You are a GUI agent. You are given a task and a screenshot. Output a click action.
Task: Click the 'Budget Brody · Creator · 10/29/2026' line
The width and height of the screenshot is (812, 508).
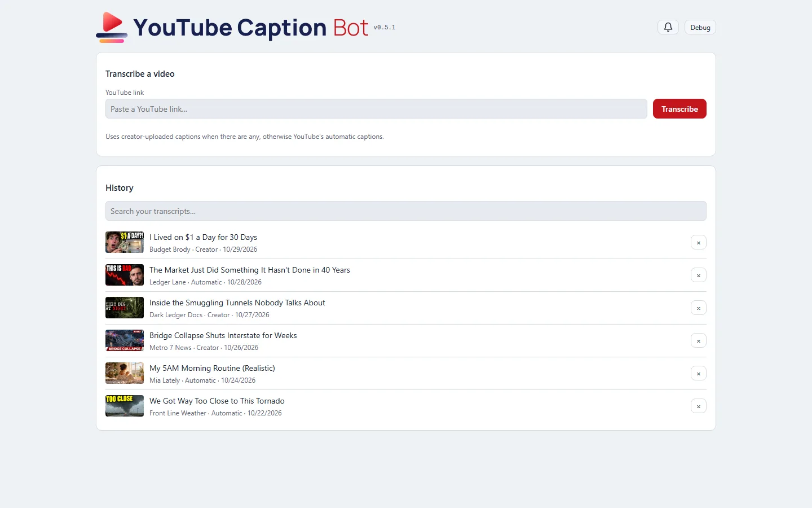click(203, 249)
